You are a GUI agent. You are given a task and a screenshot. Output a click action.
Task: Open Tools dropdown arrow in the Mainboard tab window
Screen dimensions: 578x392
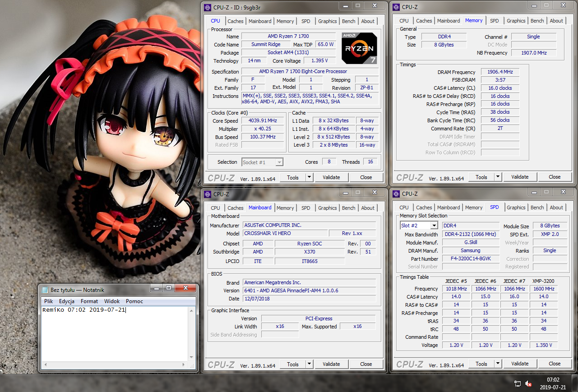point(310,364)
